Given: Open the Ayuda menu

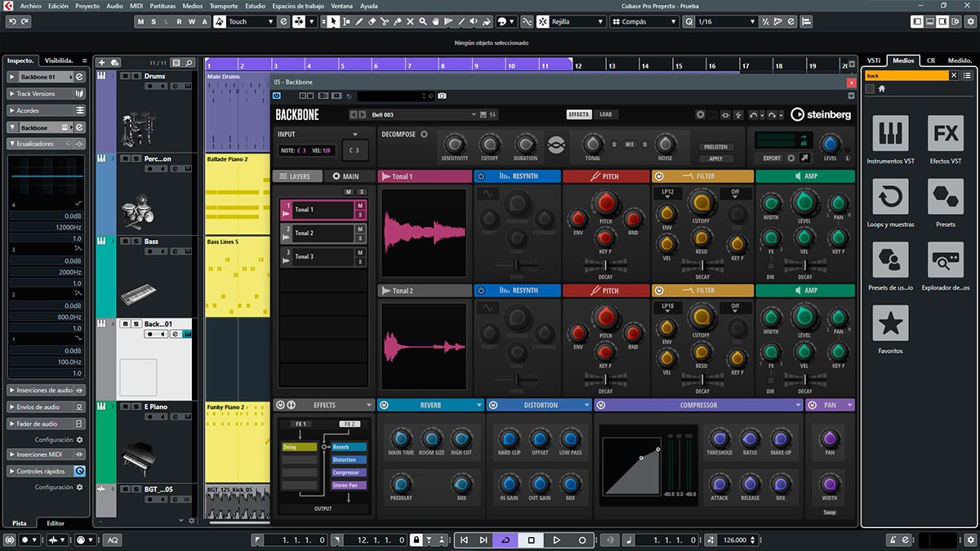Looking at the screenshot, I should pyautogui.click(x=369, y=6).
